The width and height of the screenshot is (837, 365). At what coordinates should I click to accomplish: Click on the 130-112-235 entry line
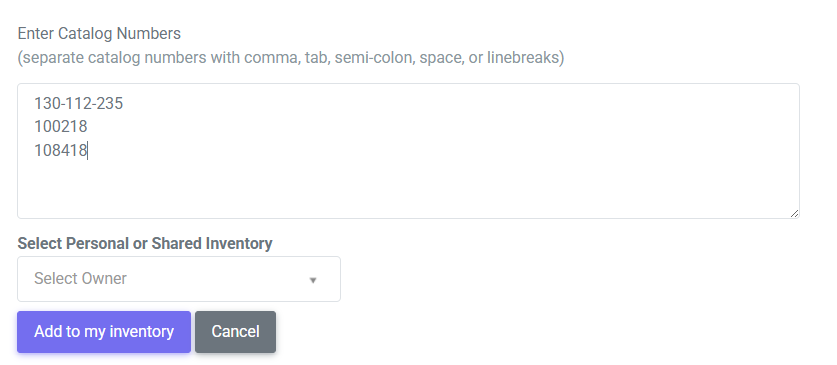78,104
